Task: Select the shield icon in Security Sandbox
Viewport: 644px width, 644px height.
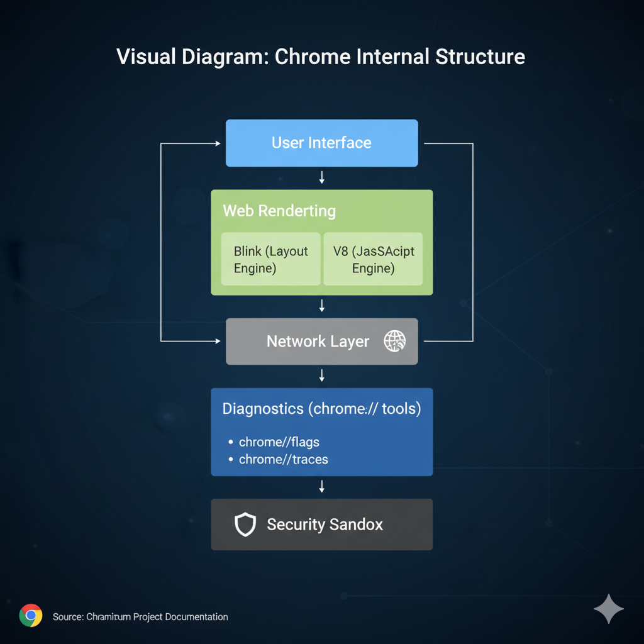Action: [x=245, y=524]
